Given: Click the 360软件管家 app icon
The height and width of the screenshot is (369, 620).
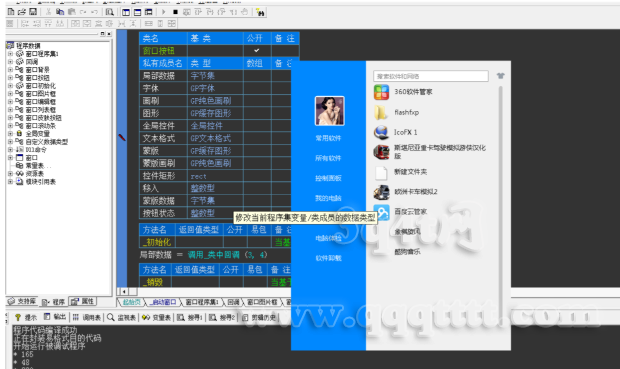Looking at the screenshot, I should coord(382,92).
